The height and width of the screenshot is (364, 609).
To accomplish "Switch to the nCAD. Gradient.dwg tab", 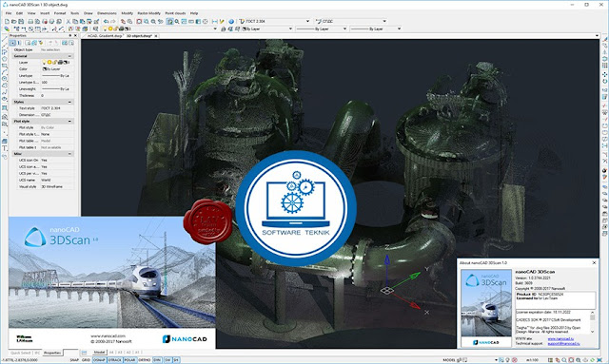I will click(x=105, y=36).
